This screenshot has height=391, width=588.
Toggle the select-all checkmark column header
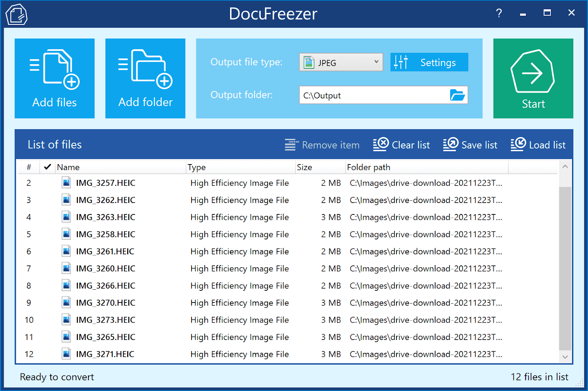[47, 167]
